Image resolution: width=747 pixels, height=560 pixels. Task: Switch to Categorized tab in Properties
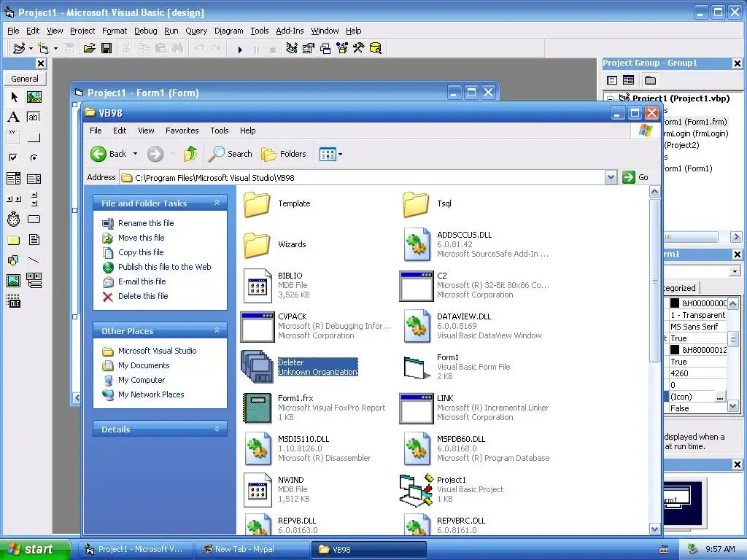pos(680,287)
